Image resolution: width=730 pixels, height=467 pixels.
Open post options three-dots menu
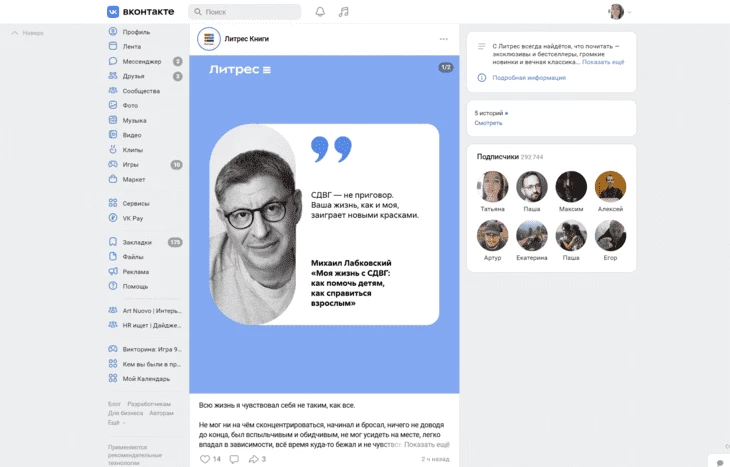443,39
